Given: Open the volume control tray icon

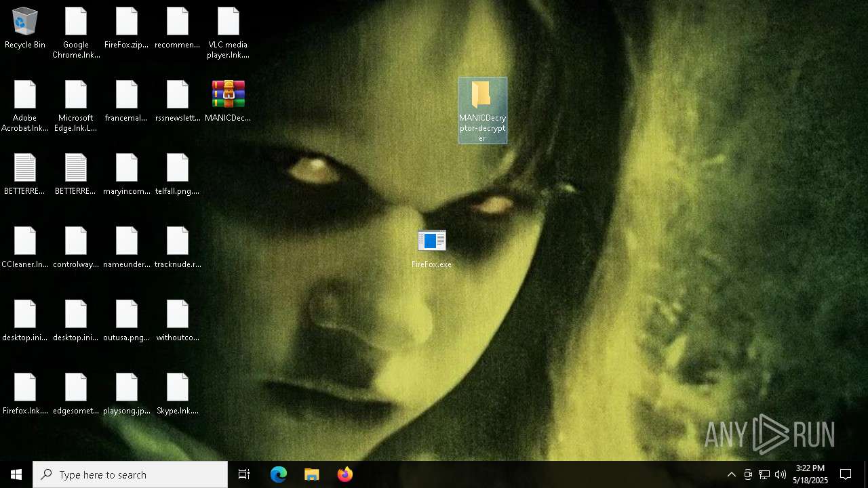Looking at the screenshot, I should (x=781, y=474).
